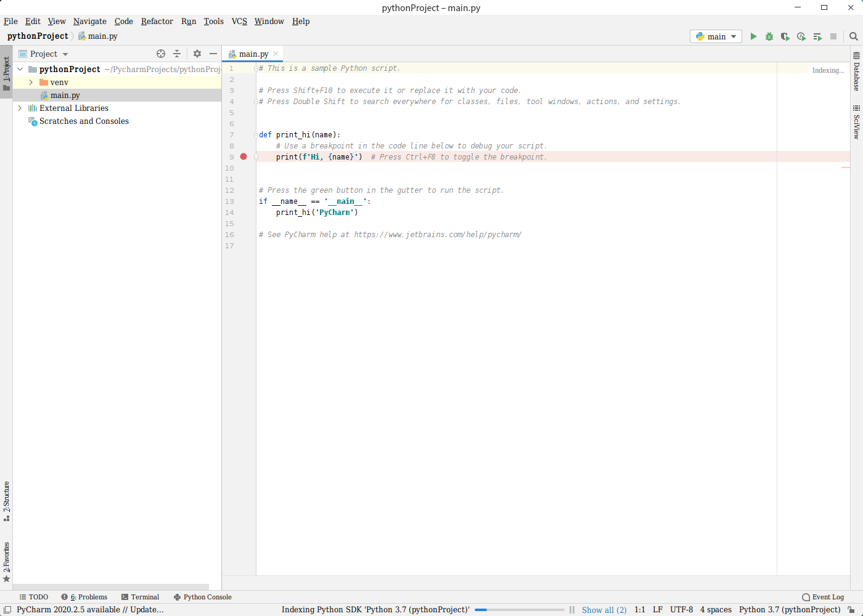Viewport: 863px width, 616px height.
Task: Open the LF line separator selector
Action: click(658, 610)
